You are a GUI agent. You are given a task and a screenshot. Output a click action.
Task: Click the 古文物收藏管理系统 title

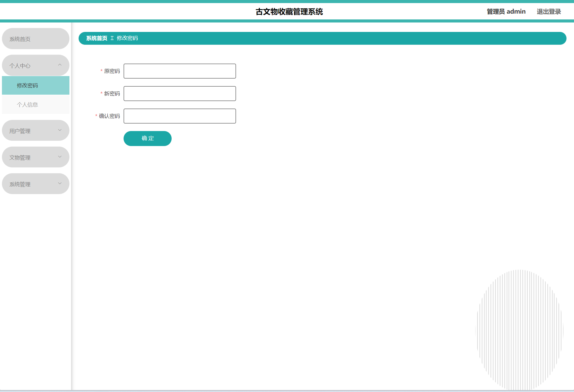(289, 12)
